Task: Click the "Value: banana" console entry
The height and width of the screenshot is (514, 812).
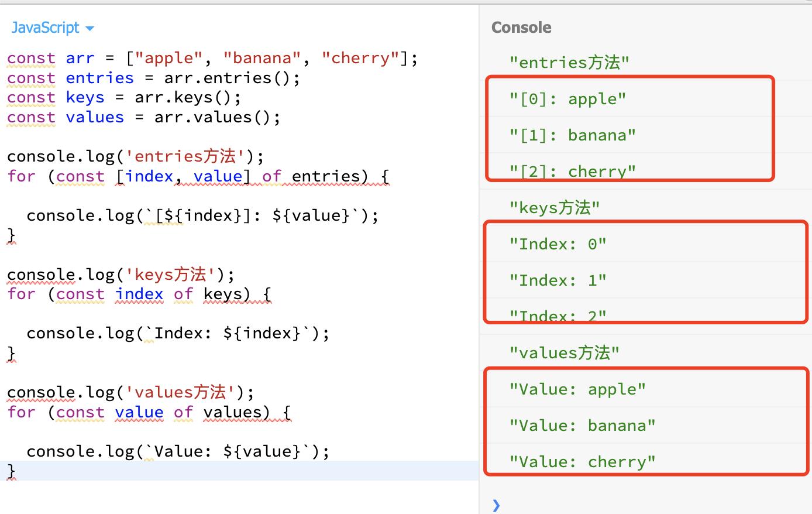Action: [x=583, y=425]
